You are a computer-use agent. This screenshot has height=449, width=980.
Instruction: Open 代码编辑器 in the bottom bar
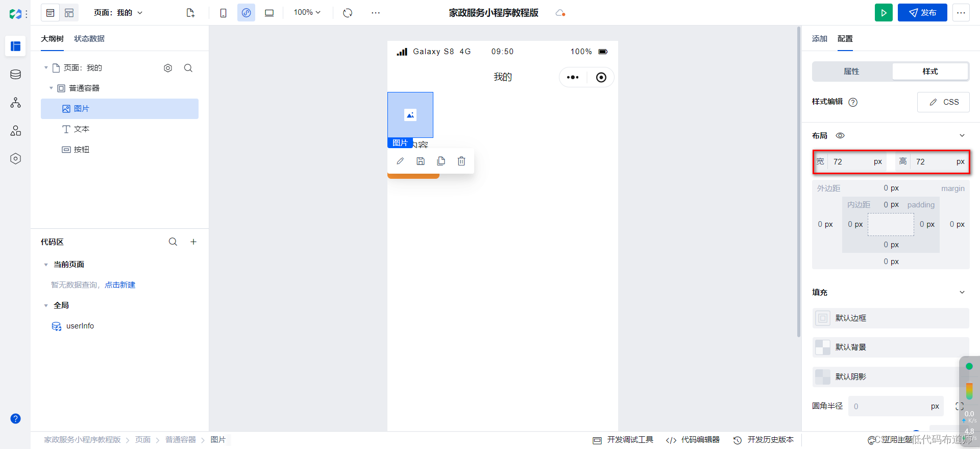pyautogui.click(x=693, y=440)
